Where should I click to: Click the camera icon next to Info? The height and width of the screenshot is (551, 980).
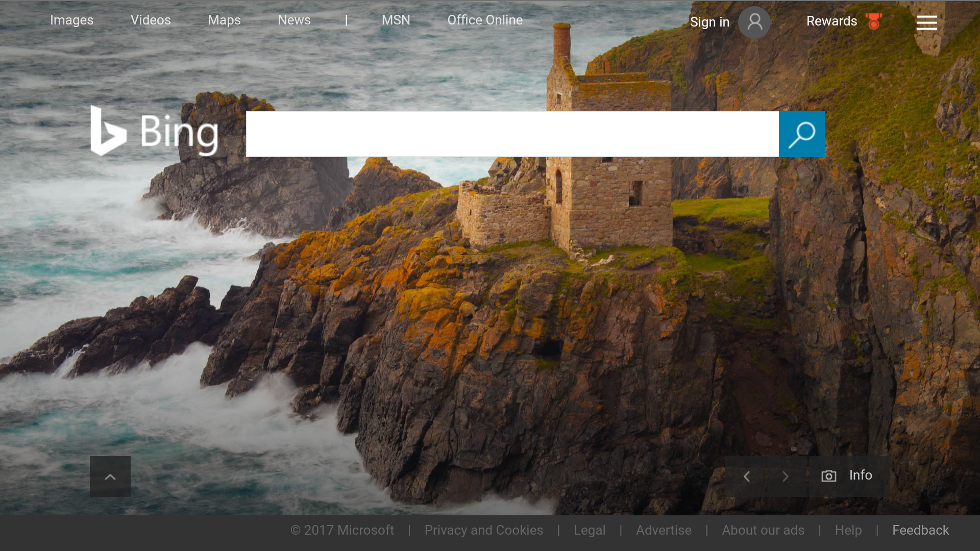coord(828,476)
